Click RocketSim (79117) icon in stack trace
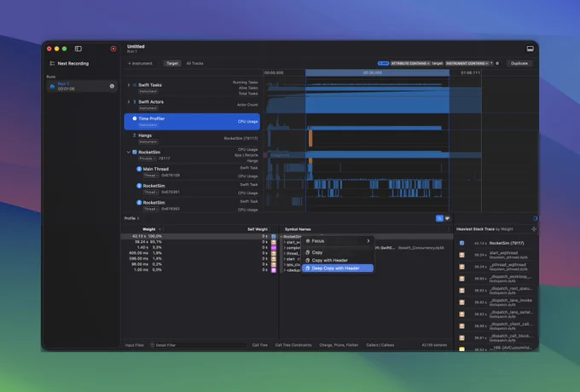 coord(461,243)
